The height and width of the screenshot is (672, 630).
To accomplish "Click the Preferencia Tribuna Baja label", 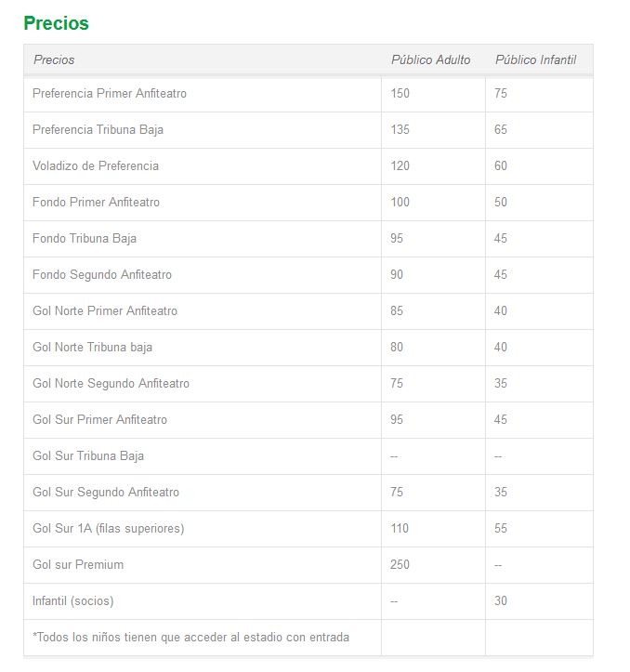I will (98, 130).
